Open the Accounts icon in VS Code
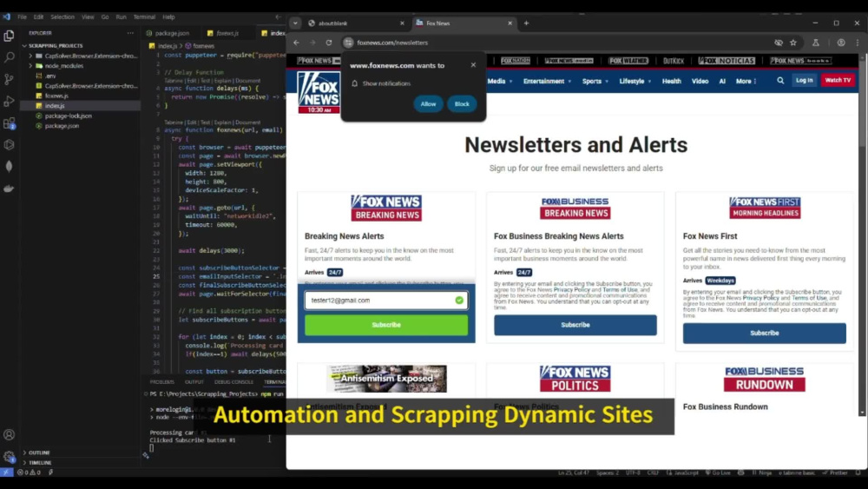The image size is (868, 489). [9, 435]
